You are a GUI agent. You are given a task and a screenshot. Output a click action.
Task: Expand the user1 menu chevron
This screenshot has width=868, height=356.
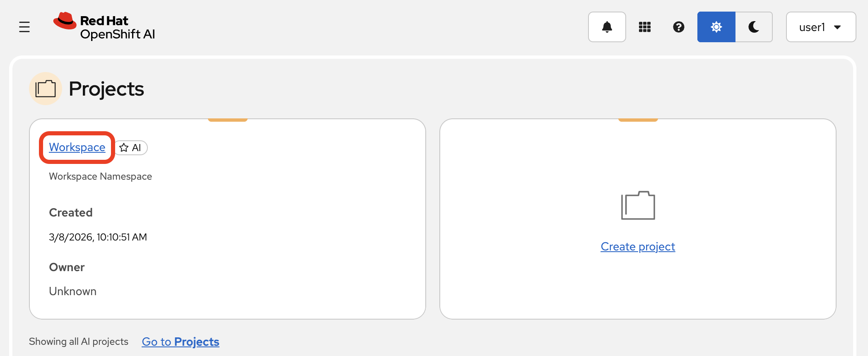pyautogui.click(x=837, y=27)
